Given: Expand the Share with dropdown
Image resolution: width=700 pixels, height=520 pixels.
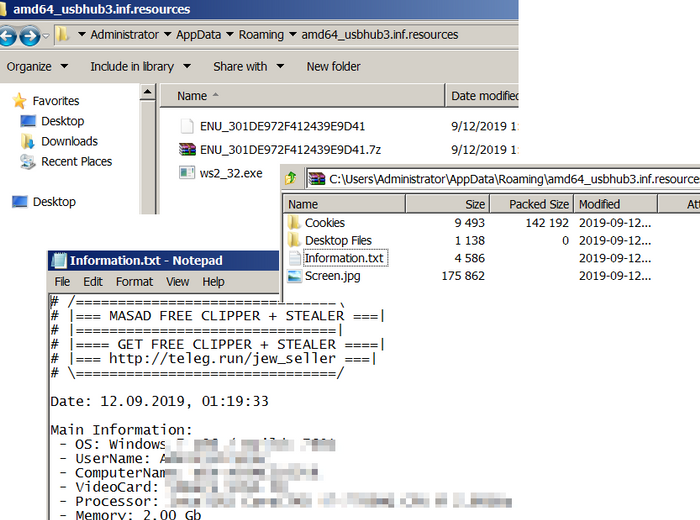Looking at the screenshot, I should pos(247,67).
